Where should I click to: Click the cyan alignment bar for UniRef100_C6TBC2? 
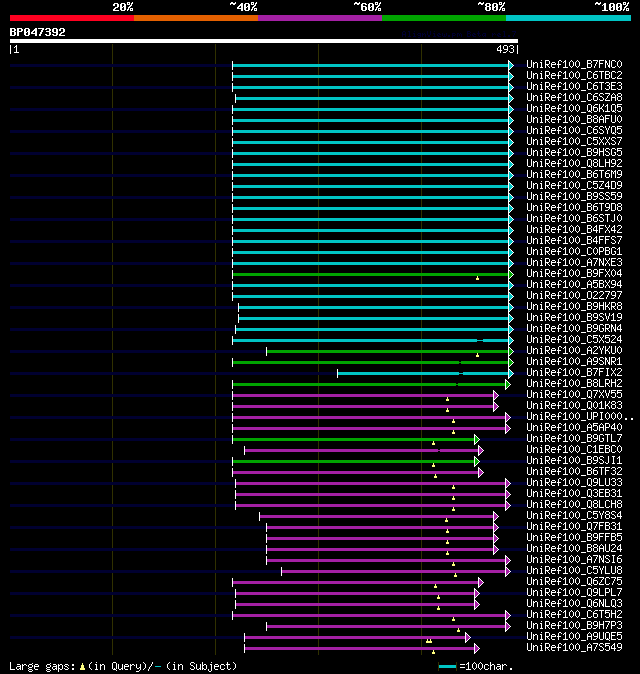point(371,77)
